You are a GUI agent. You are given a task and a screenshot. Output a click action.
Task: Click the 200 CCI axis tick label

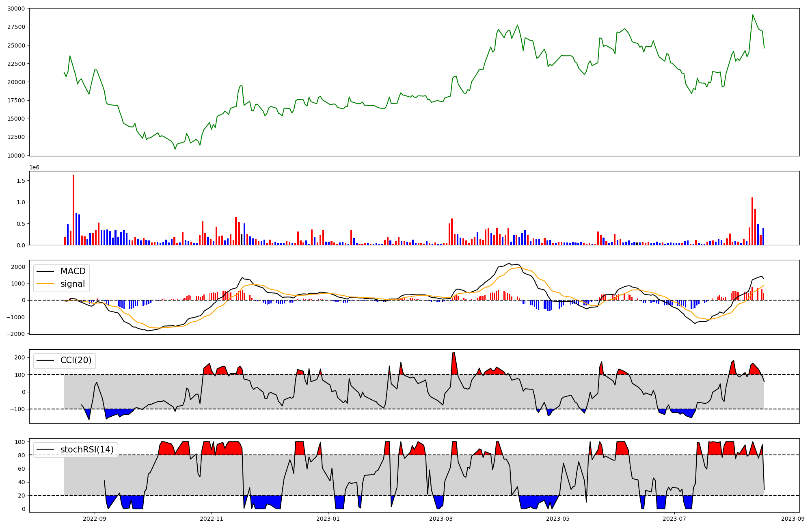click(20, 357)
